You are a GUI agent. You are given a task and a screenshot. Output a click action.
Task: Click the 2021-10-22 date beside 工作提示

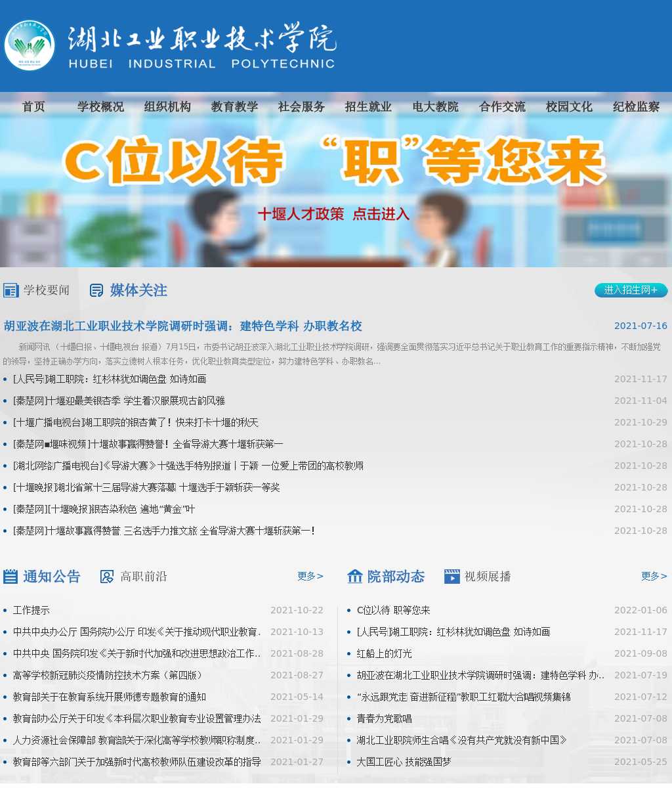(x=297, y=610)
